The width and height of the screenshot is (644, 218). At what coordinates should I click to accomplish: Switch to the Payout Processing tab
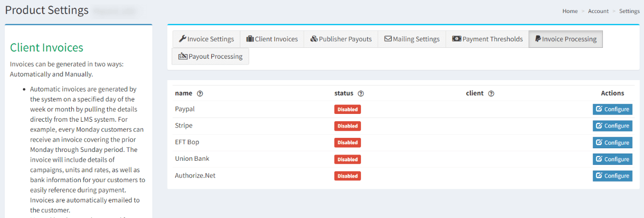point(210,56)
